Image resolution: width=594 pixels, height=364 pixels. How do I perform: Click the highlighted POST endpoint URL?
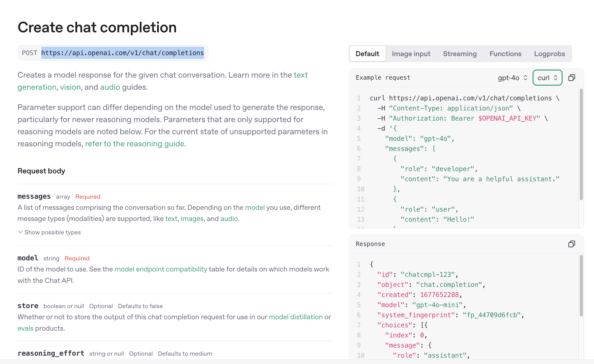(122, 53)
